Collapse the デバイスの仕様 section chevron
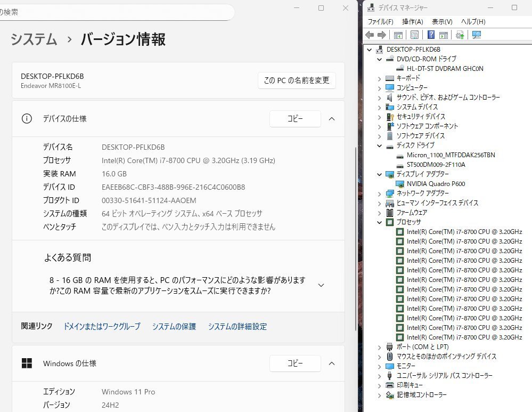 tap(332, 119)
